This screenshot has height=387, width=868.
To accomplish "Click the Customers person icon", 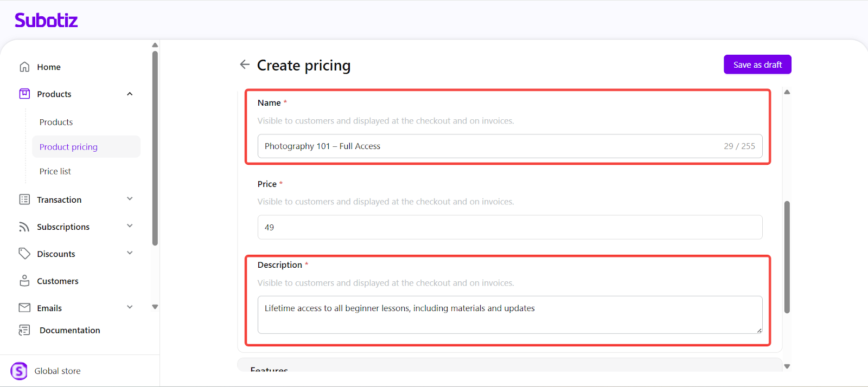I will pyautogui.click(x=24, y=281).
